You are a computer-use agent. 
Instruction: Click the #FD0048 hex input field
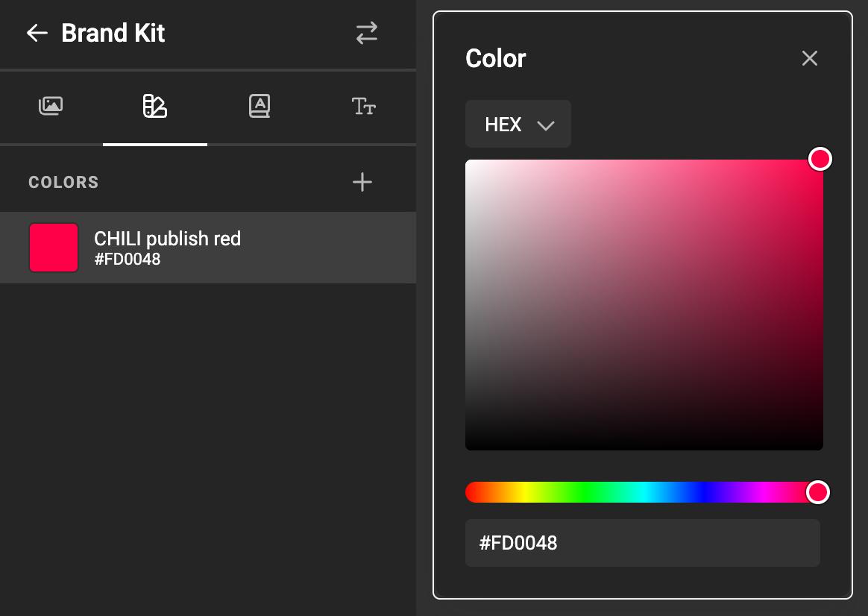(x=644, y=543)
